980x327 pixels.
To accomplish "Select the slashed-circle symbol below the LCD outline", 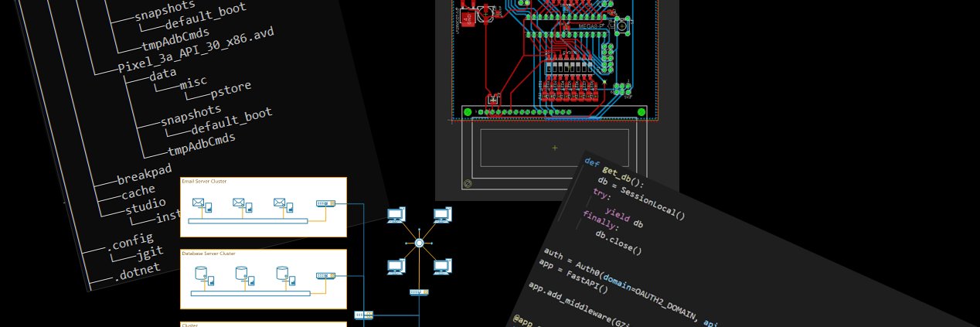I will 468,183.
